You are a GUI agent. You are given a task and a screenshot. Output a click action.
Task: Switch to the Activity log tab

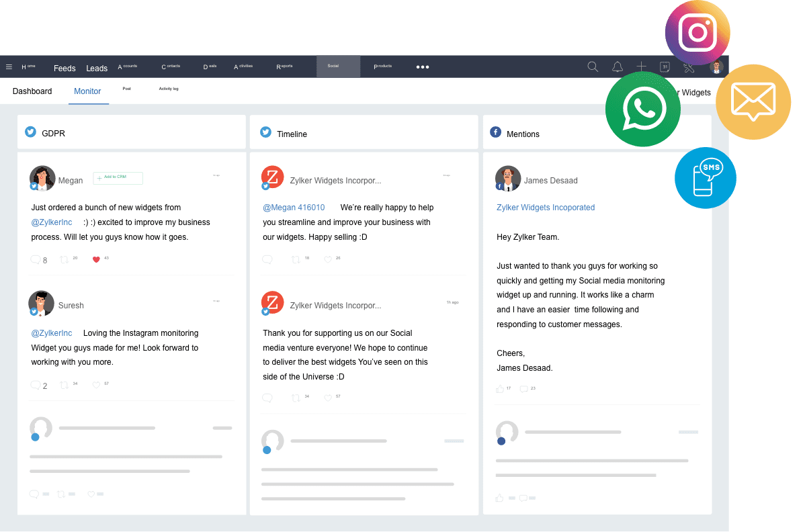pos(169,89)
